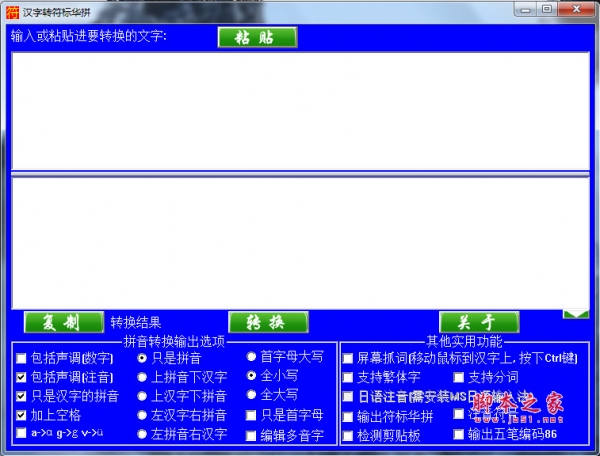Enable 输出符标华拼 checkbox
The width and height of the screenshot is (600, 456).
pos(348,417)
